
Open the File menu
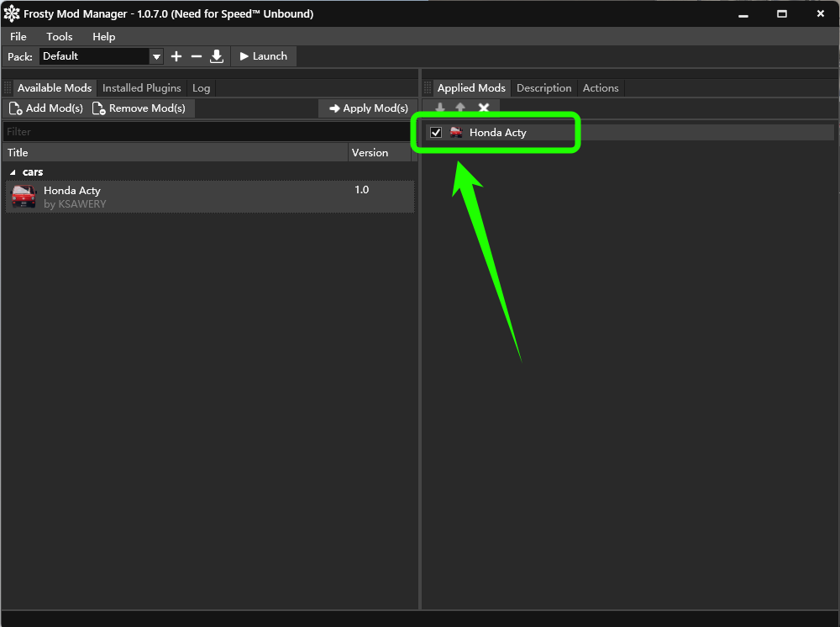(x=18, y=36)
